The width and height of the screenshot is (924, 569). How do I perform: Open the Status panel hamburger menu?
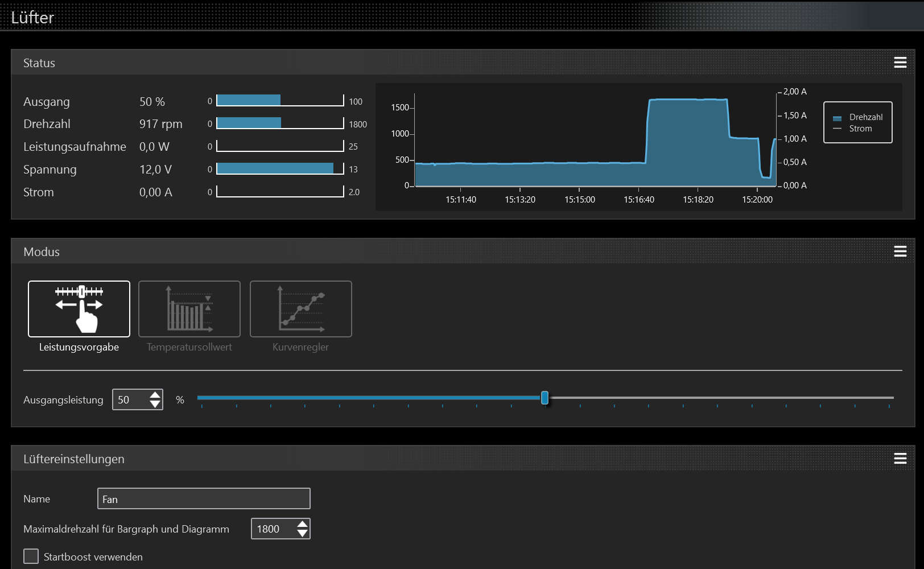pyautogui.click(x=900, y=63)
